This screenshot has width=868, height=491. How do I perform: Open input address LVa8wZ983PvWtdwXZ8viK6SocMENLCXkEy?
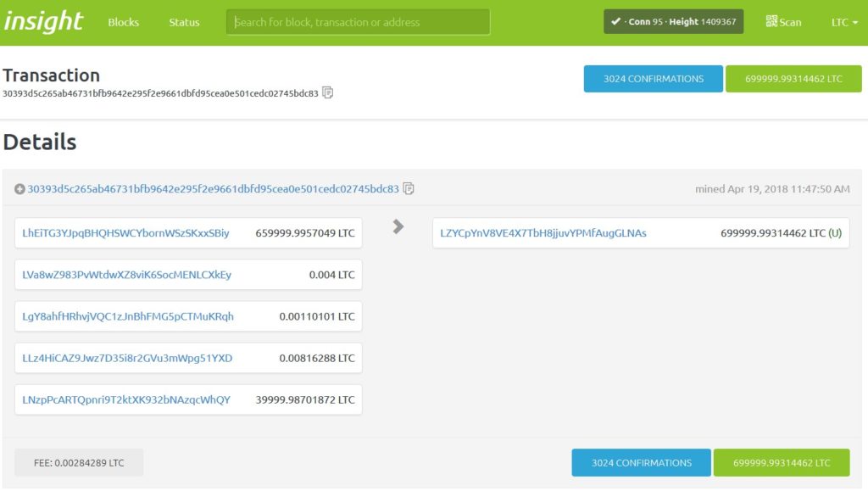click(x=127, y=275)
